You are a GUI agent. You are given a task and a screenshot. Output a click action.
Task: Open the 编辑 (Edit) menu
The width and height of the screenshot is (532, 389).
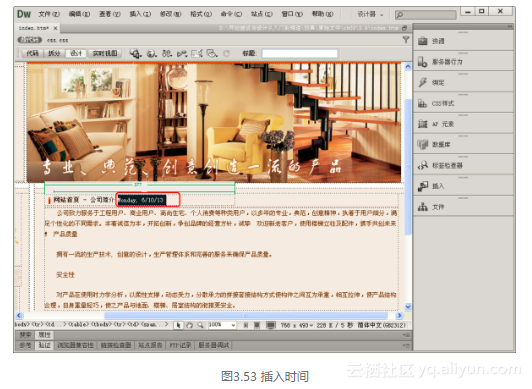79,14
